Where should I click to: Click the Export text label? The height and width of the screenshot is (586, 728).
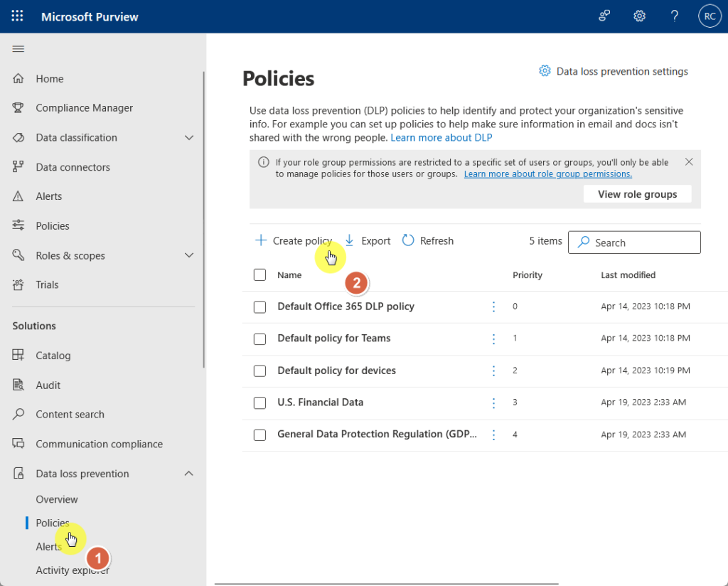pyautogui.click(x=375, y=240)
